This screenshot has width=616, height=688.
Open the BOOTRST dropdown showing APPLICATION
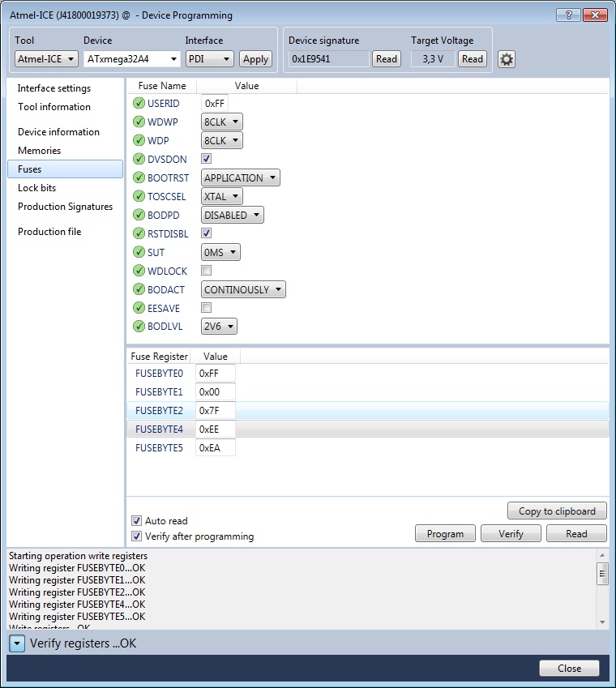[x=240, y=178]
